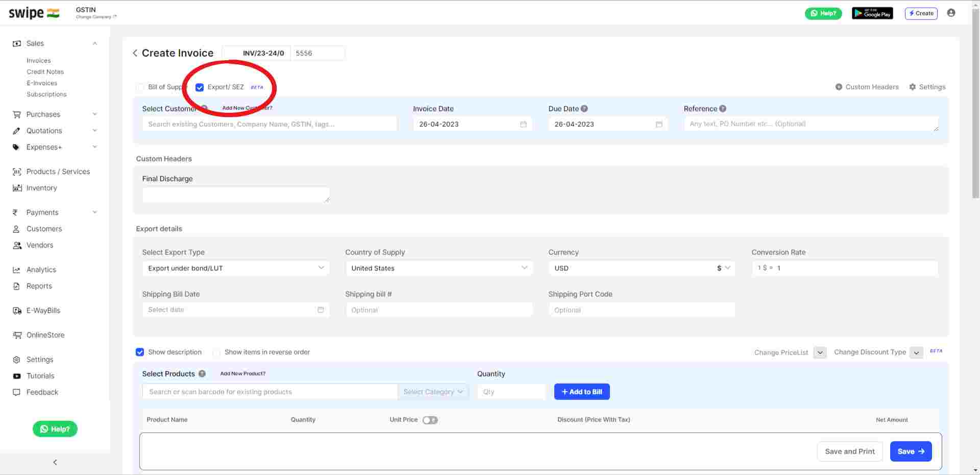Expand the Purchases menu chevron

[x=95, y=114]
